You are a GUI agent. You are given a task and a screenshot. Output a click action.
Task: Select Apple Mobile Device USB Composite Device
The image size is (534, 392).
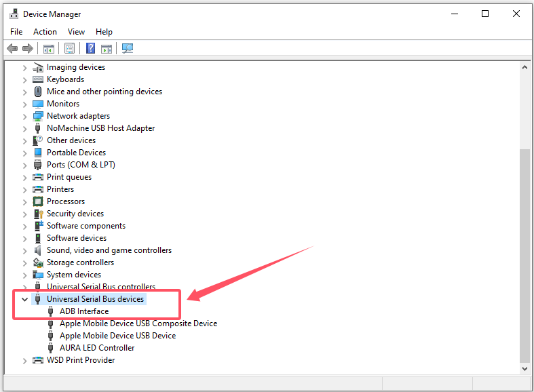[138, 324]
